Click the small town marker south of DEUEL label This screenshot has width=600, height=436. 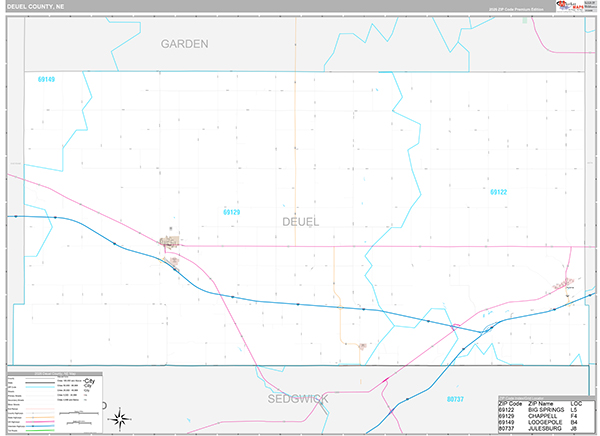click(x=363, y=346)
